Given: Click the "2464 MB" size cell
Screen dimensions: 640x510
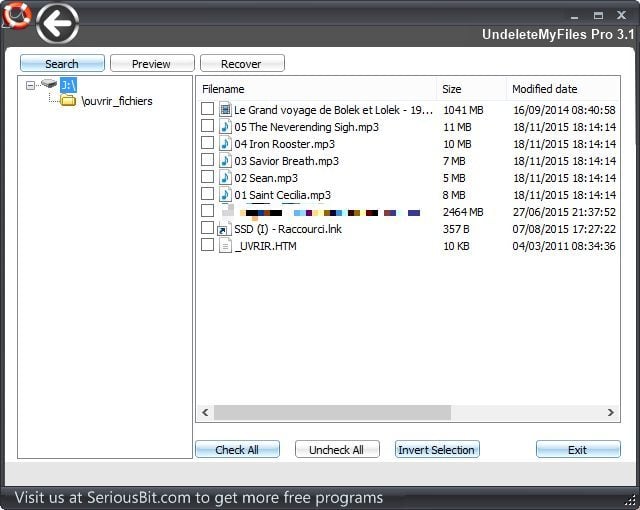Looking at the screenshot, I should (463, 212).
